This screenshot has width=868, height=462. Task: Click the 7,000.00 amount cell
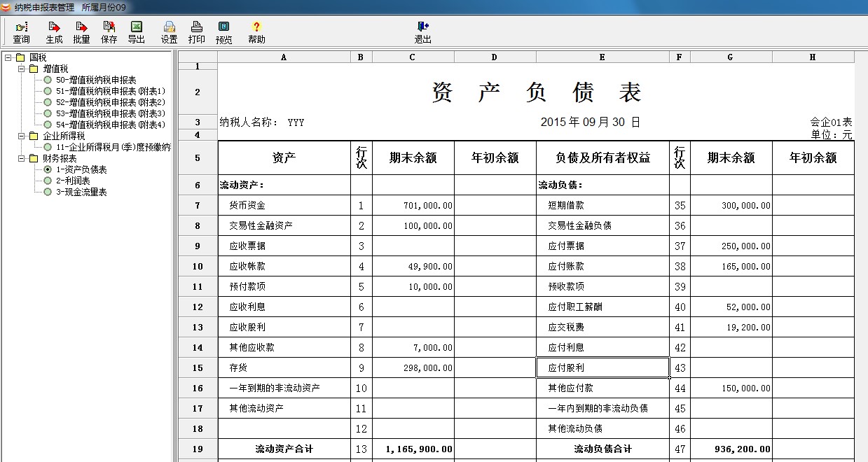pyautogui.click(x=413, y=347)
